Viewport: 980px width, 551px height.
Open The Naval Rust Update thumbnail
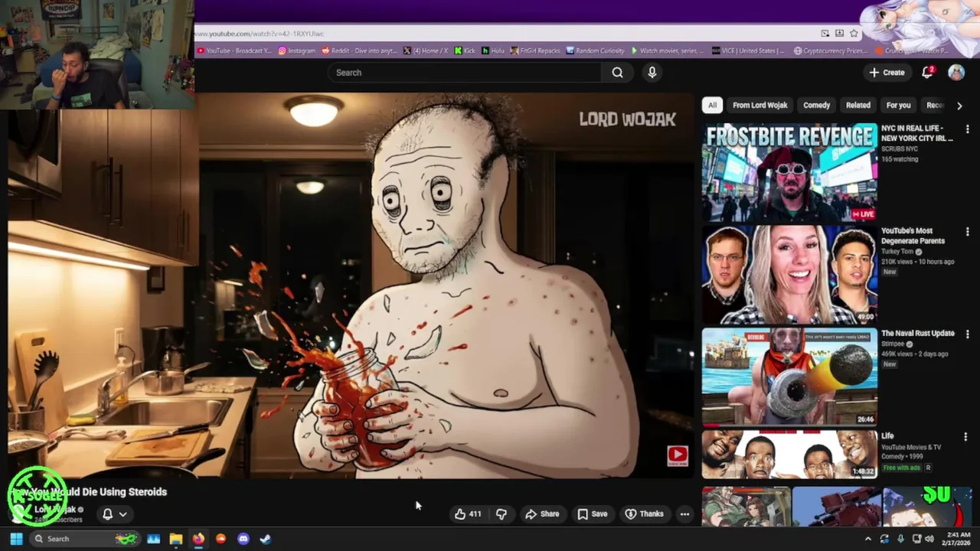click(789, 377)
